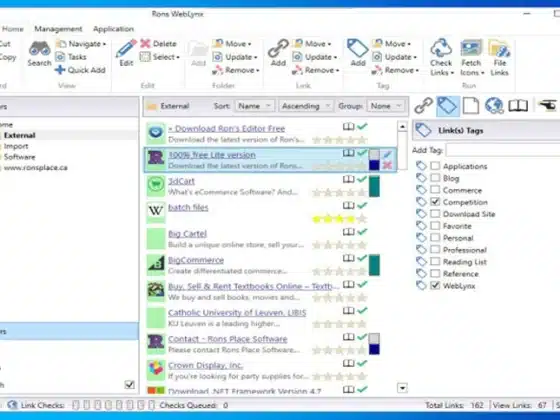
Task: Show link details chain panel icon
Action: pos(424,106)
